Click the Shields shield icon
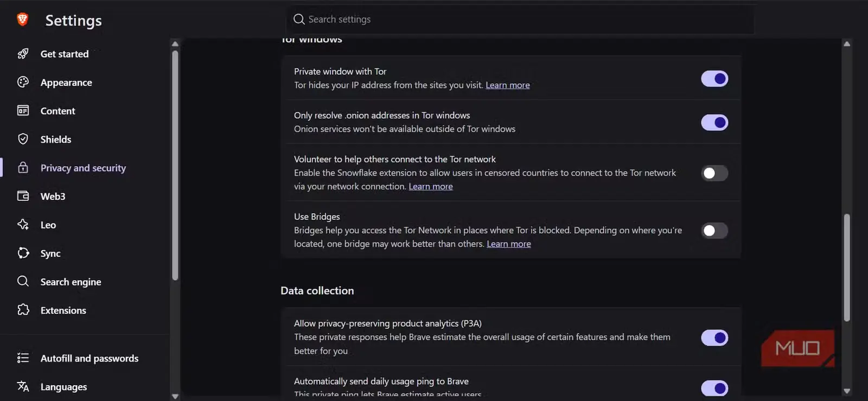Screen dimensions: 868x401 click(23, 139)
